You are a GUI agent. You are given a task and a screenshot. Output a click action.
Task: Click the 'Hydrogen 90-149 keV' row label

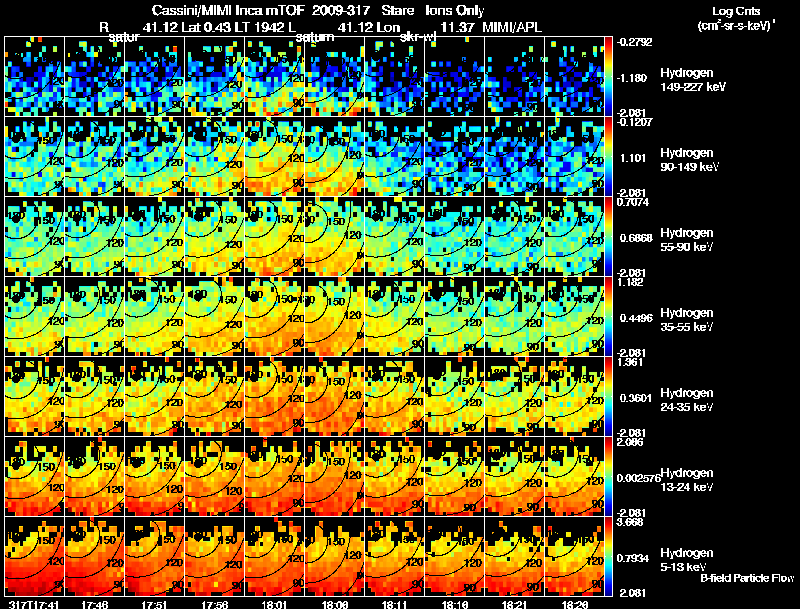(689, 160)
